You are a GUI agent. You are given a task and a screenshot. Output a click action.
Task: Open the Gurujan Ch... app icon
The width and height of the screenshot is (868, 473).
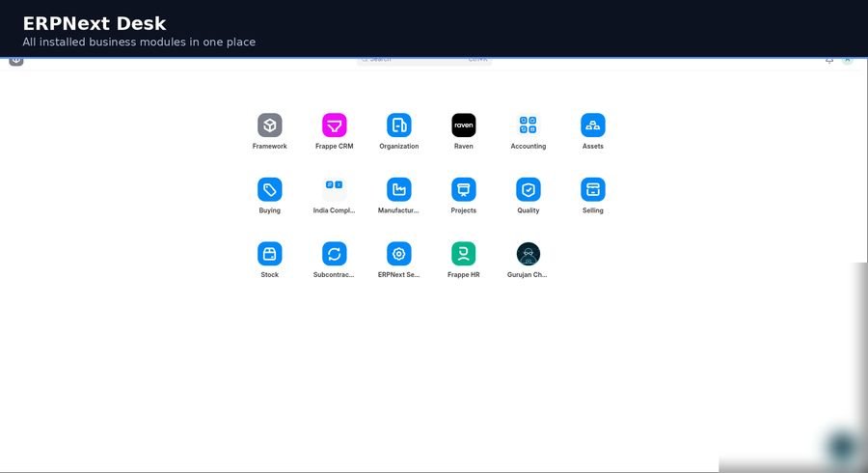(529, 254)
